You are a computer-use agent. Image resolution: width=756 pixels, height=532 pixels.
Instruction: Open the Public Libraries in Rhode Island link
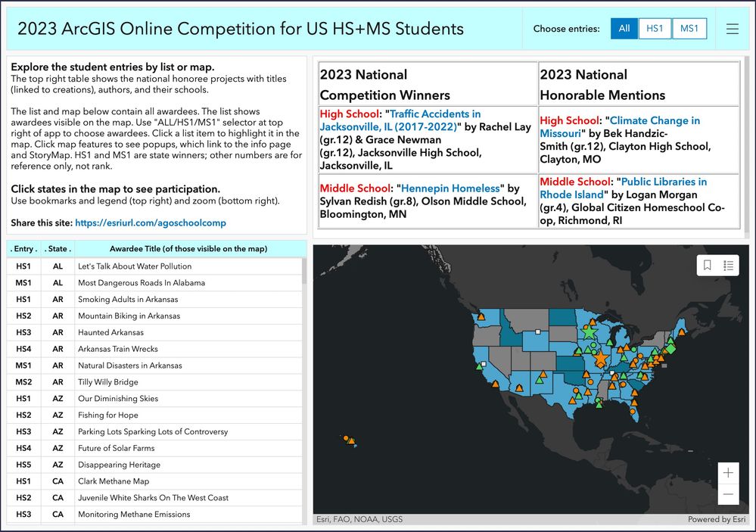pyautogui.click(x=624, y=188)
